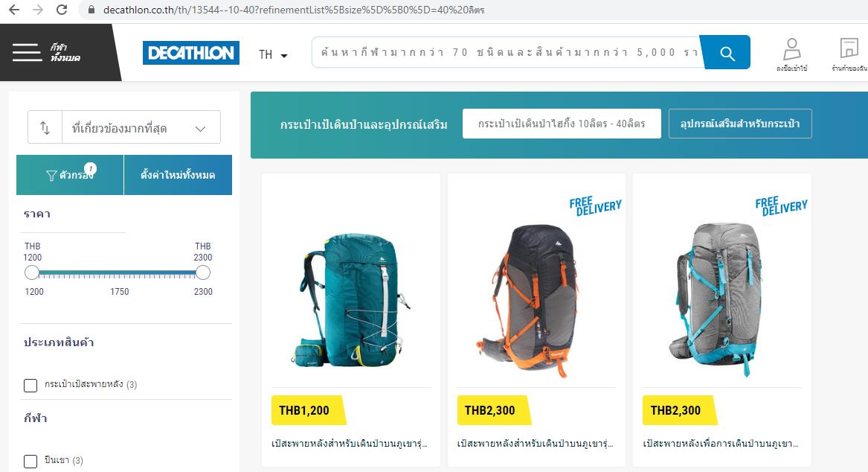
Task: Click the maximum price slider handle
Action: [203, 272]
